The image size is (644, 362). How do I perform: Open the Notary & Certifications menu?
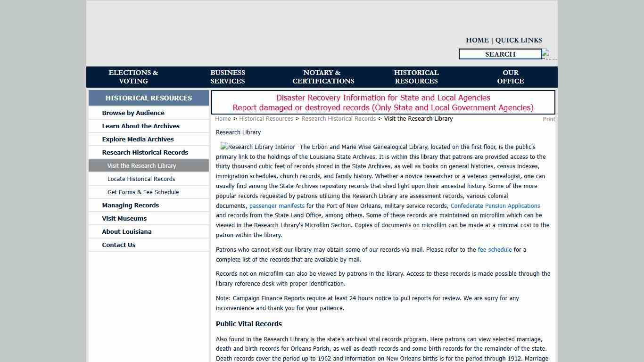click(323, 77)
